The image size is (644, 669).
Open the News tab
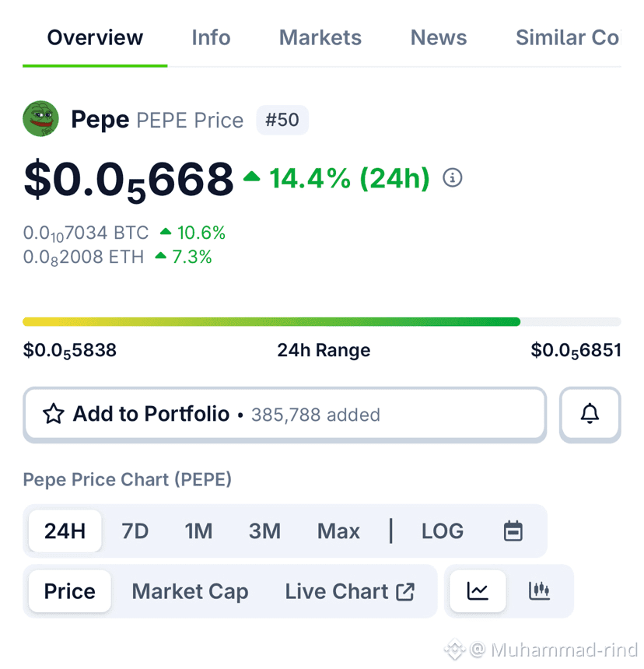click(439, 37)
